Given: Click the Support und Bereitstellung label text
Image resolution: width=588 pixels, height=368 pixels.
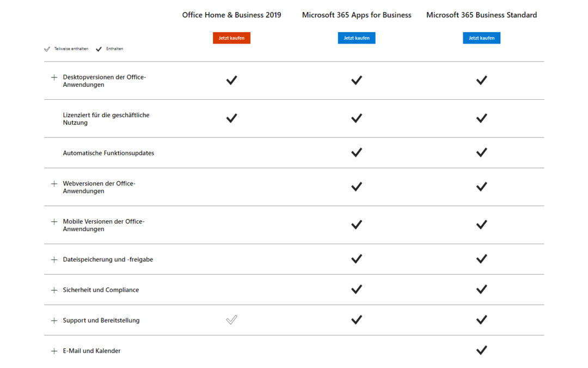Looking at the screenshot, I should click(101, 321).
